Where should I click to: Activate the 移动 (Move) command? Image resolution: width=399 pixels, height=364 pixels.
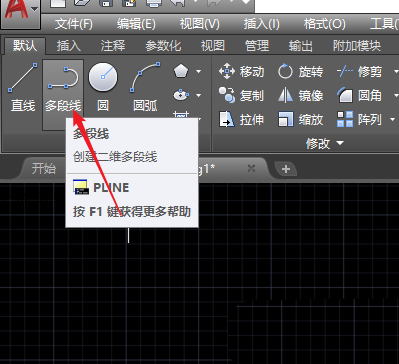click(x=242, y=71)
